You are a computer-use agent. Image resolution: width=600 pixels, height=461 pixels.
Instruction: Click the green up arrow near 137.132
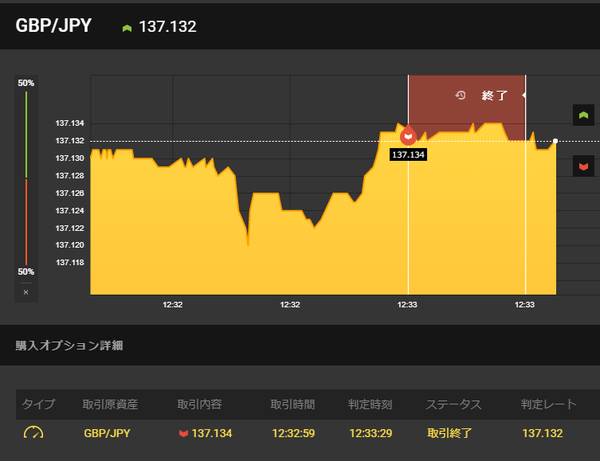(x=127, y=28)
